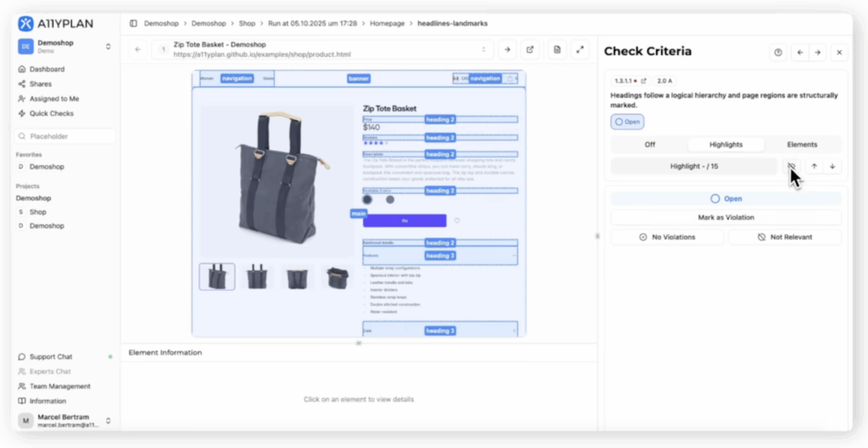This screenshot has height=448, width=868.
Task: Select the Highlights tab
Action: click(x=726, y=144)
